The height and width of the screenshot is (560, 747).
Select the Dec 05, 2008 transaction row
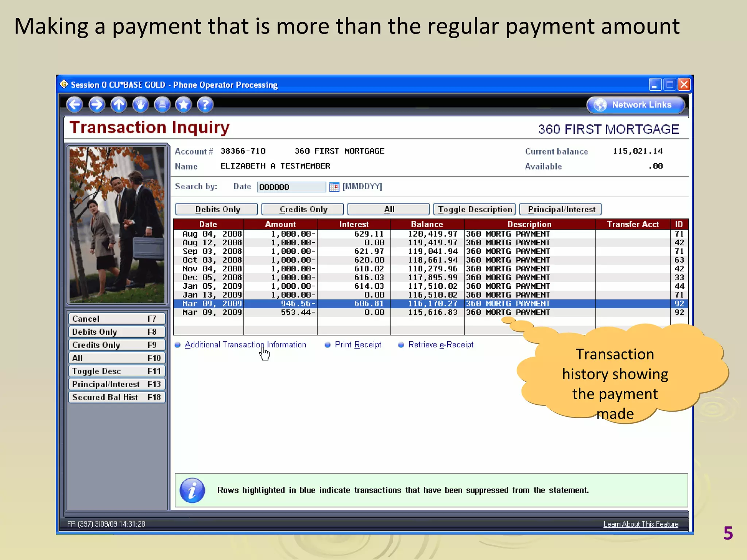pos(431,277)
